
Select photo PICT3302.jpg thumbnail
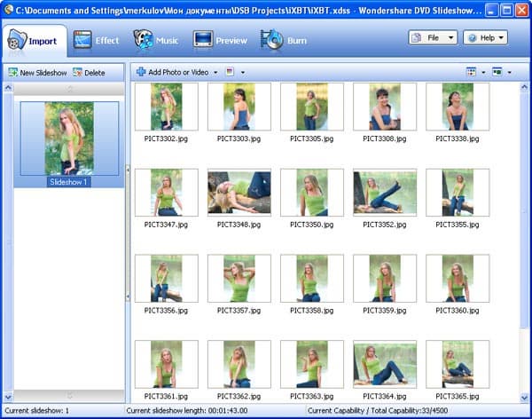point(167,107)
